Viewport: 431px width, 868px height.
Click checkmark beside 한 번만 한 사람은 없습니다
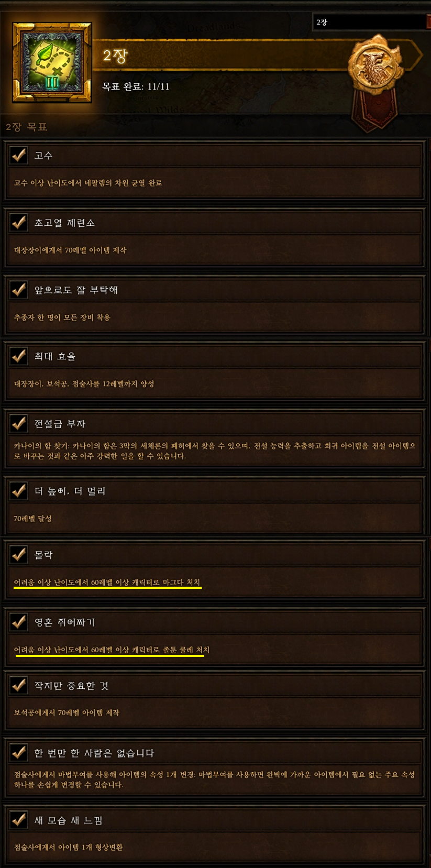[x=19, y=753]
